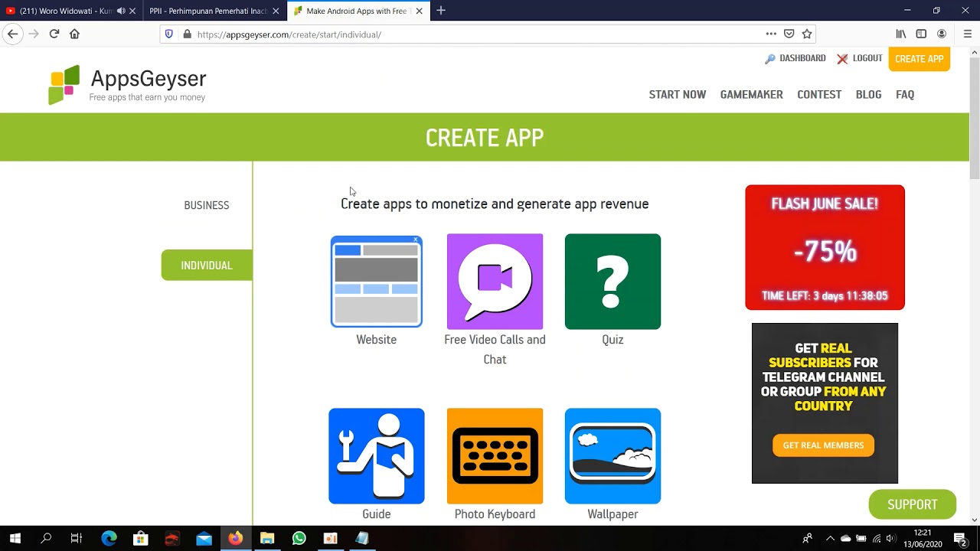This screenshot has width=980, height=551.
Task: Open Windows Start menu
Action: click(15, 539)
